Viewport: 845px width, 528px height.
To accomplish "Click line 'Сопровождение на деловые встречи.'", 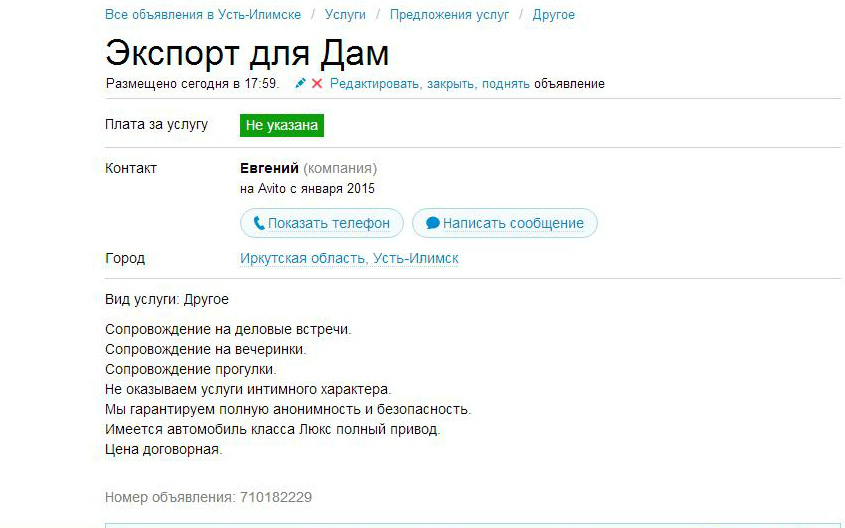I will [x=228, y=329].
